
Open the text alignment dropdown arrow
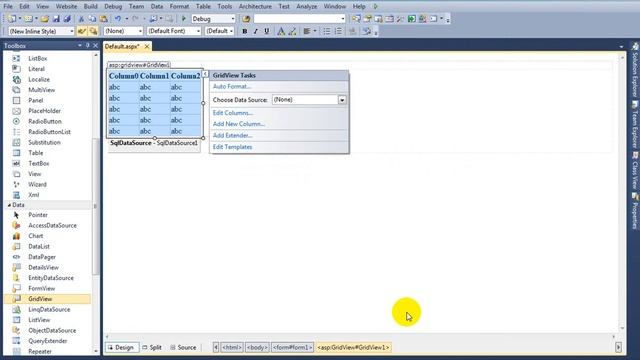(315, 31)
